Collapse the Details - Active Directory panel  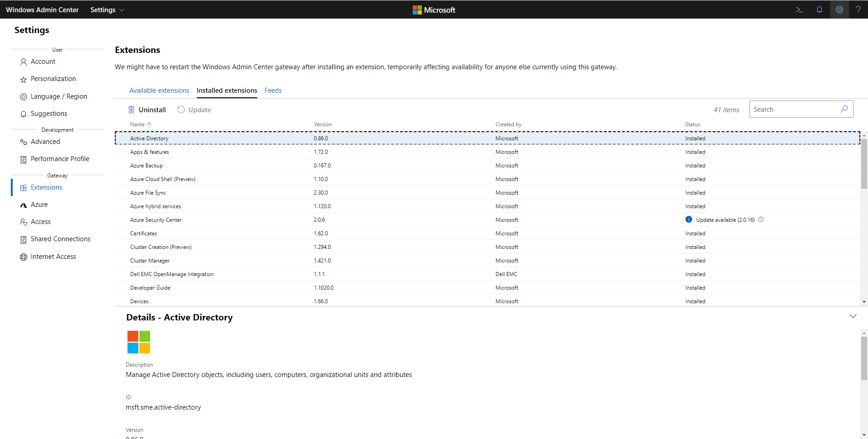click(x=854, y=316)
